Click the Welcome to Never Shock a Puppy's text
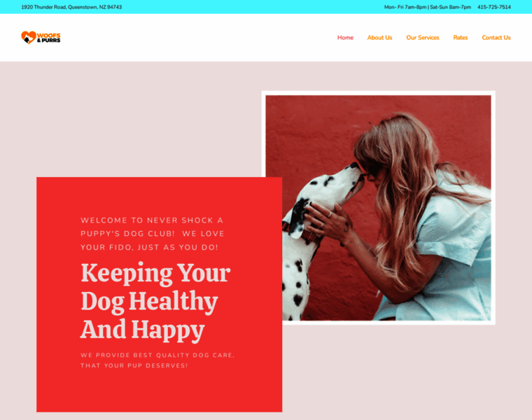532x420 pixels. [x=153, y=234]
